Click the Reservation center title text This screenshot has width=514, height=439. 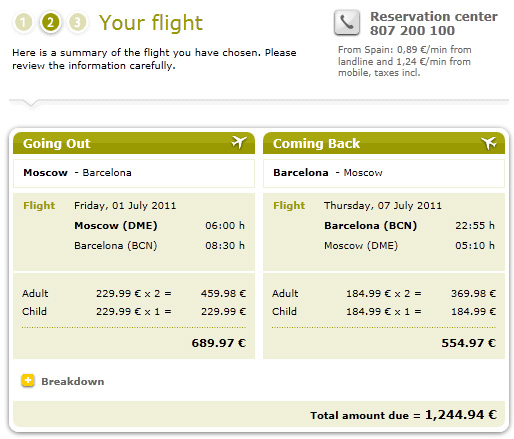434,17
